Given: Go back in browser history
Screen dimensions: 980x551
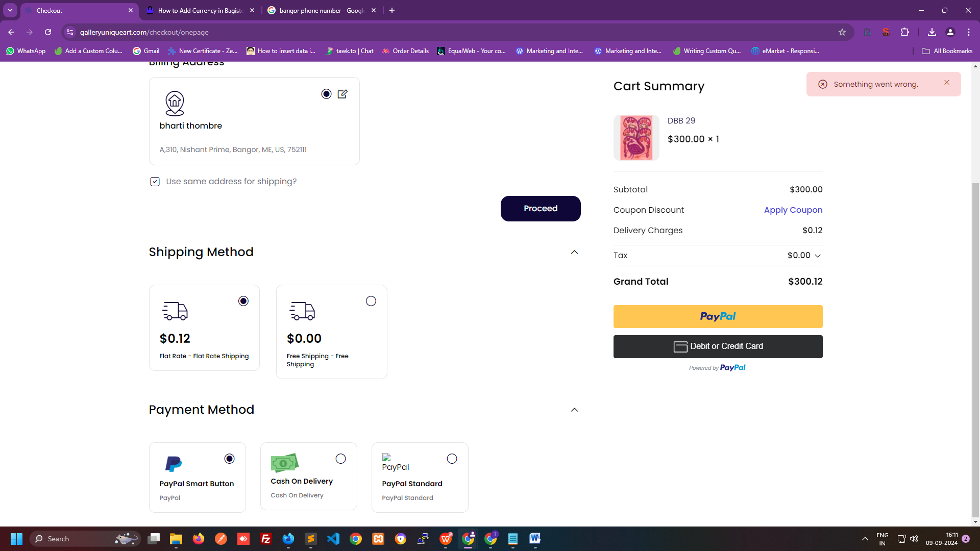Looking at the screenshot, I should pos(11,32).
